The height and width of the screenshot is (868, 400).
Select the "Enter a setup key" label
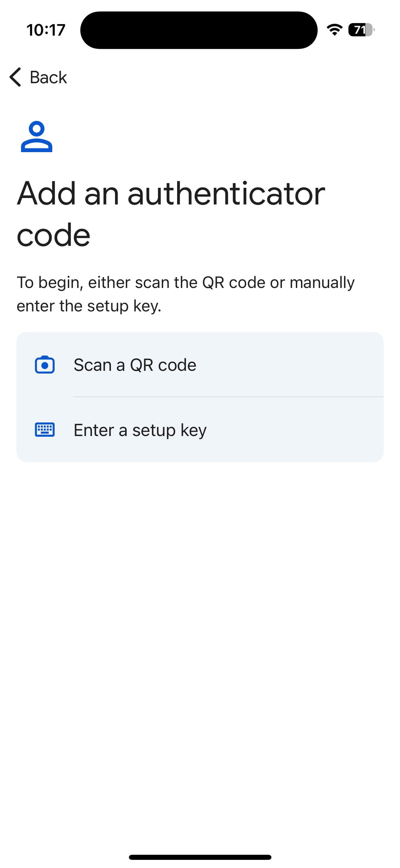[140, 430]
